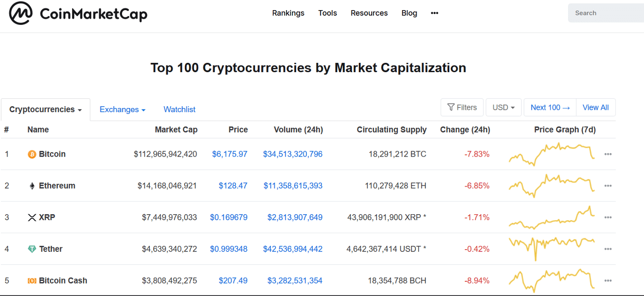Click Ethereum price $128.47
This screenshot has height=296, width=644.
tap(233, 186)
